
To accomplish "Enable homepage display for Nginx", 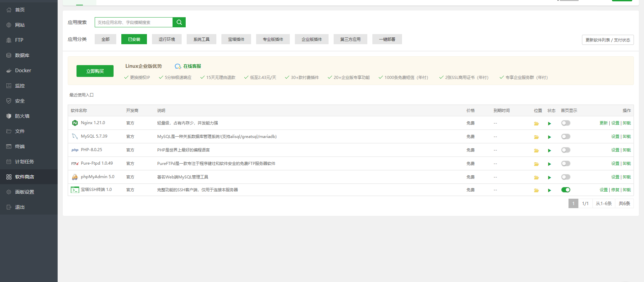I will 566,123.
